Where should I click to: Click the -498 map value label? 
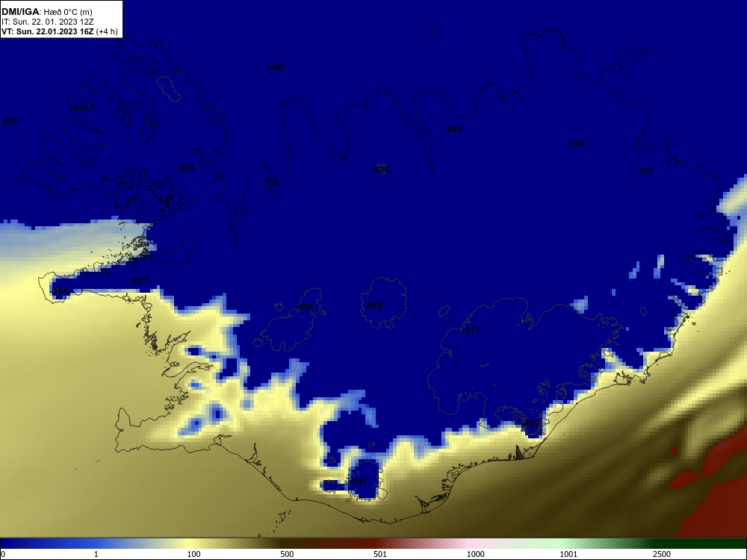(304, 307)
